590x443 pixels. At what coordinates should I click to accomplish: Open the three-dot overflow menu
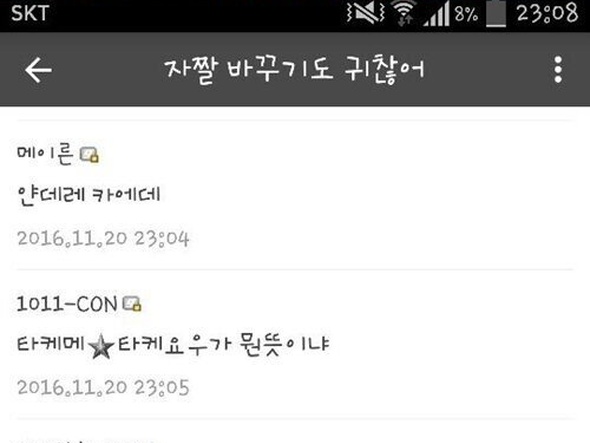pyautogui.click(x=558, y=70)
